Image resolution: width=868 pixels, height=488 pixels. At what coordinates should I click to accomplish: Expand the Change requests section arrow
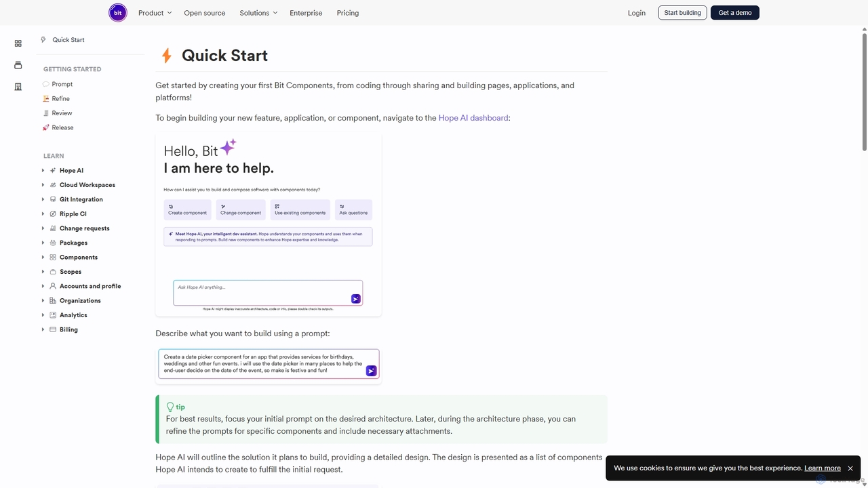(43, 228)
